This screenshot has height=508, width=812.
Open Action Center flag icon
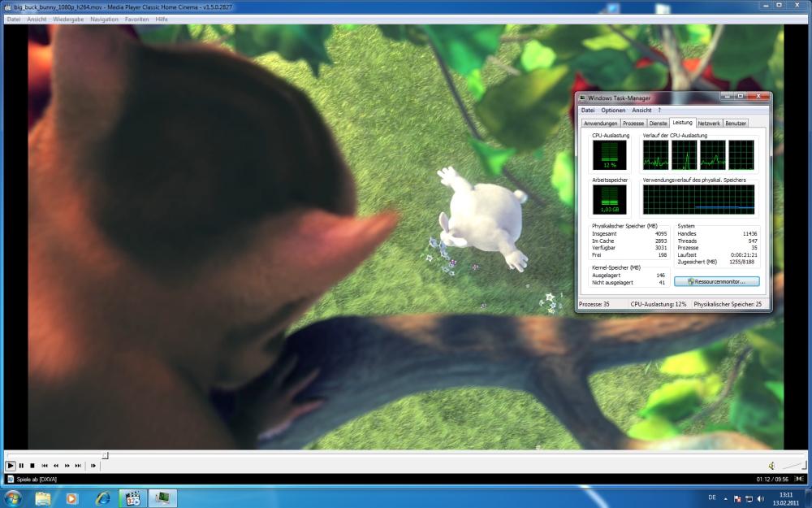pos(738,499)
